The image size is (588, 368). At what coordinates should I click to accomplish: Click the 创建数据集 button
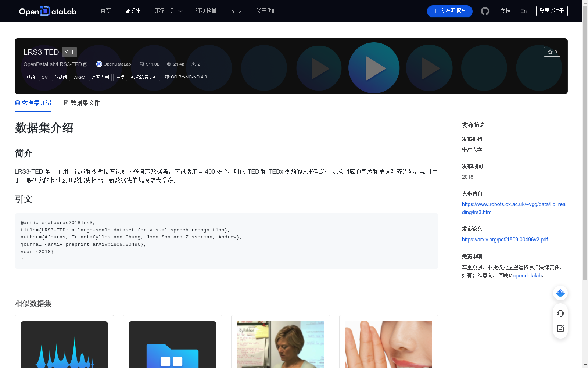click(x=449, y=11)
